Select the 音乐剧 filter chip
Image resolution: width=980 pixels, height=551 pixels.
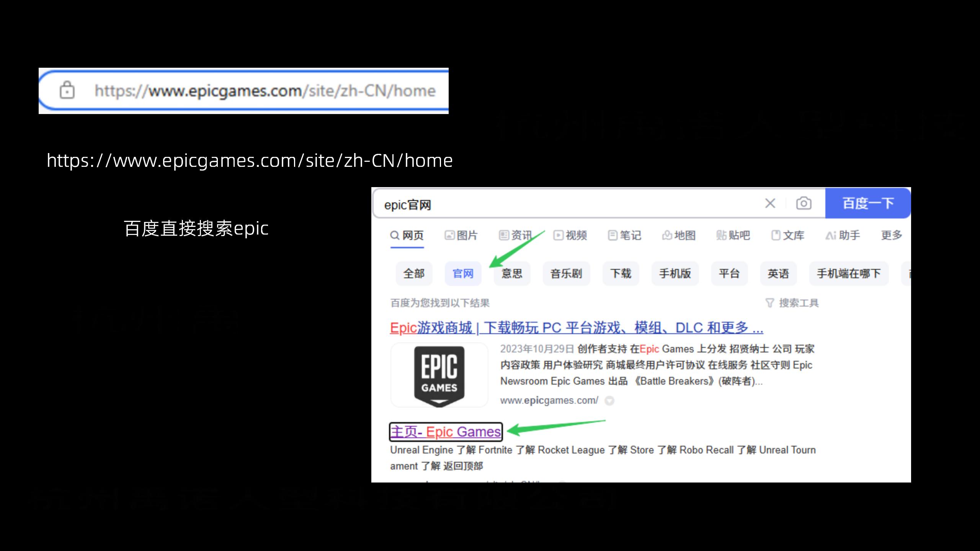(566, 274)
